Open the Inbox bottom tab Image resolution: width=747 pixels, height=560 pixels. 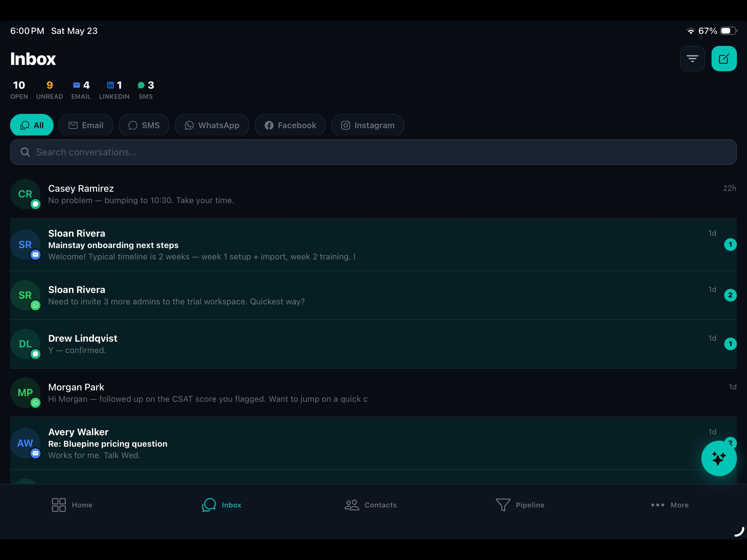coord(221,505)
